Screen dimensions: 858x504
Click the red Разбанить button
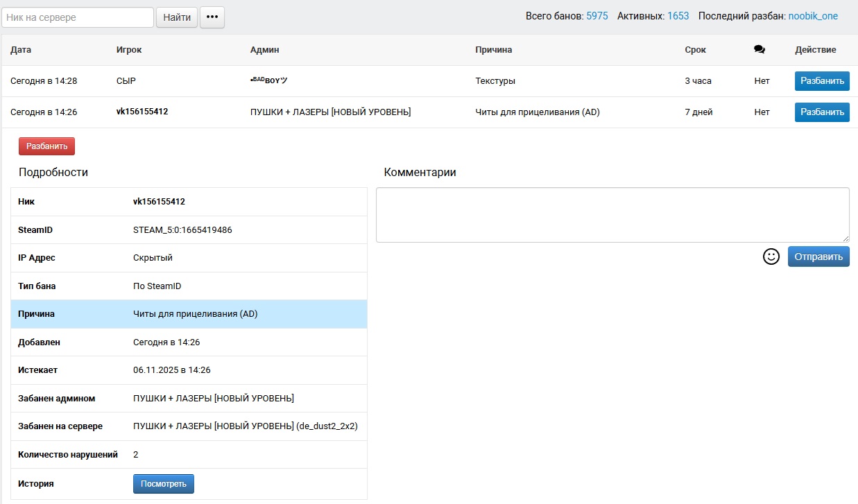pyautogui.click(x=46, y=146)
